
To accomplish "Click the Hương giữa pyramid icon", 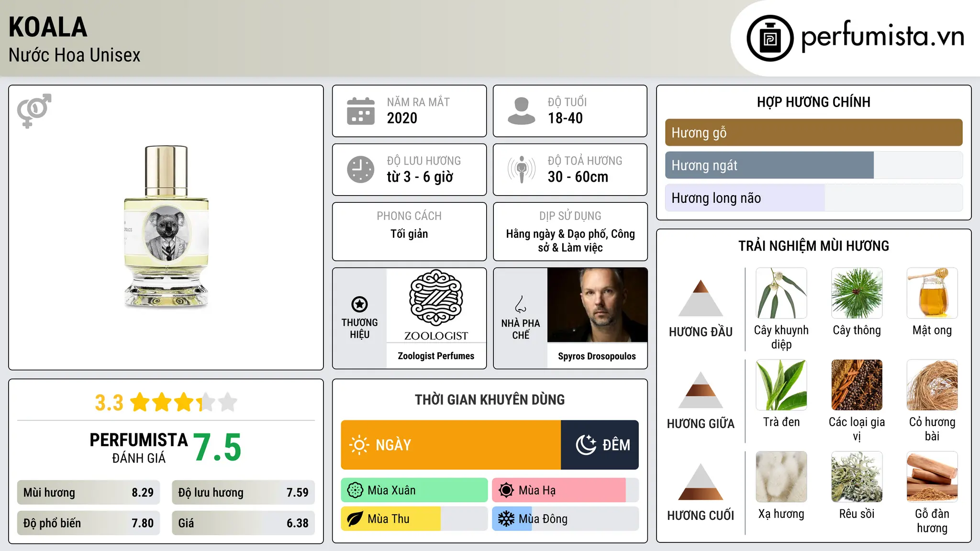I will point(701,390).
